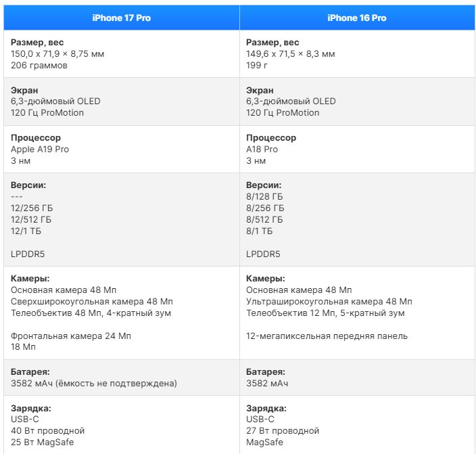
Task: Click the 40 Вт проводной charging line
Action: (47, 430)
